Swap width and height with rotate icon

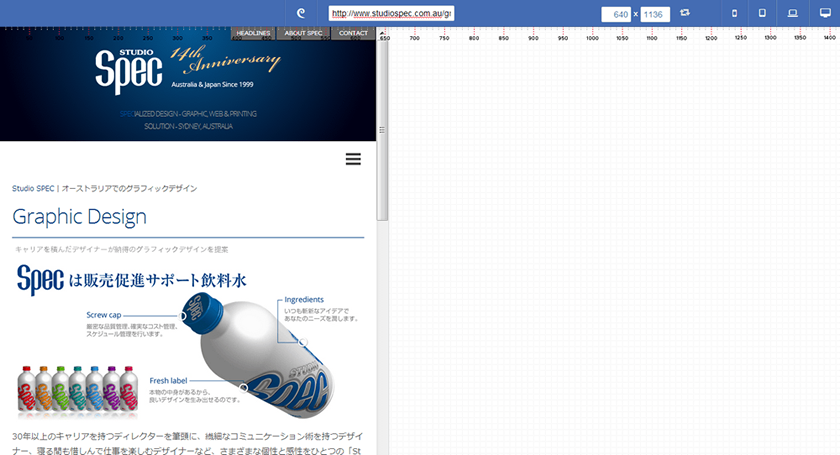685,13
